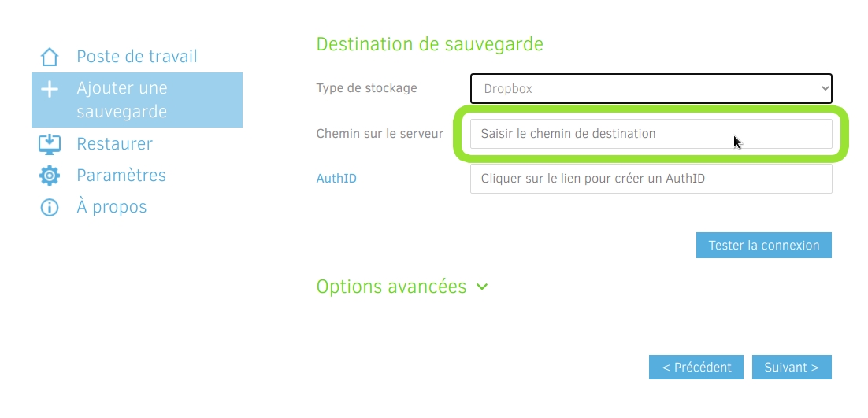Viewport: 868px width, 418px height.
Task: Open the À propos menu label
Action: coord(112,207)
